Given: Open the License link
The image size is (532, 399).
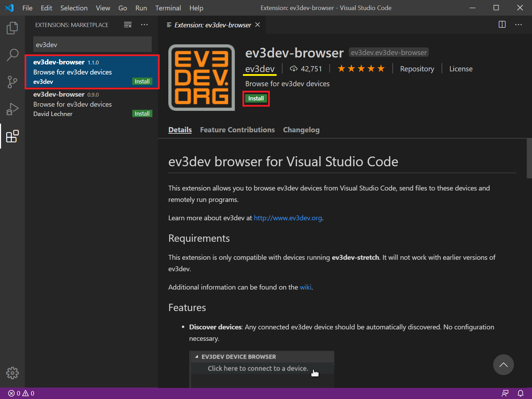Looking at the screenshot, I should point(461,69).
